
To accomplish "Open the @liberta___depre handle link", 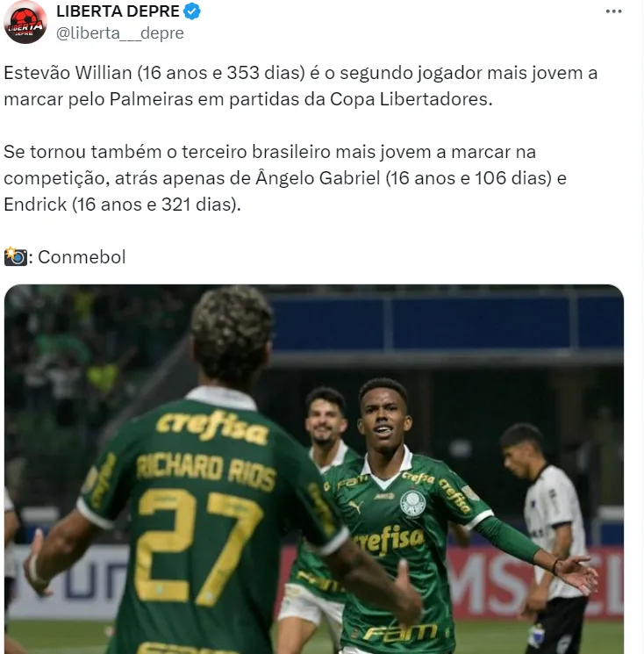I will 120,33.
